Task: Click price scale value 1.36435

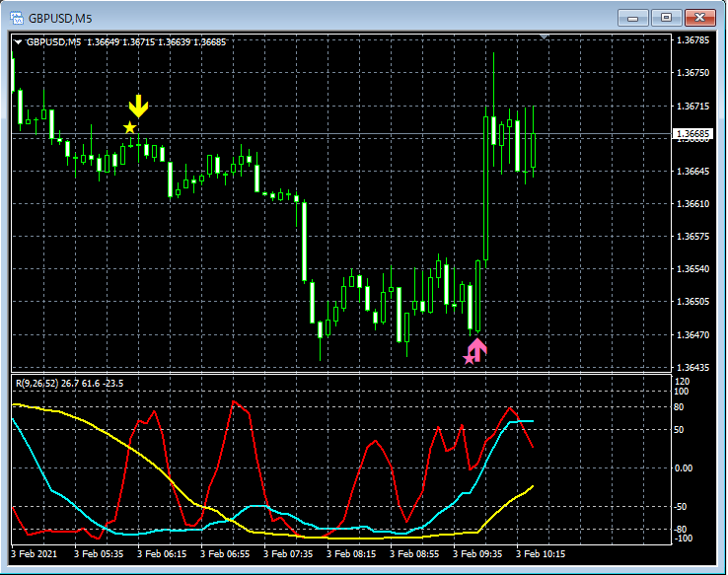Action: [x=692, y=367]
